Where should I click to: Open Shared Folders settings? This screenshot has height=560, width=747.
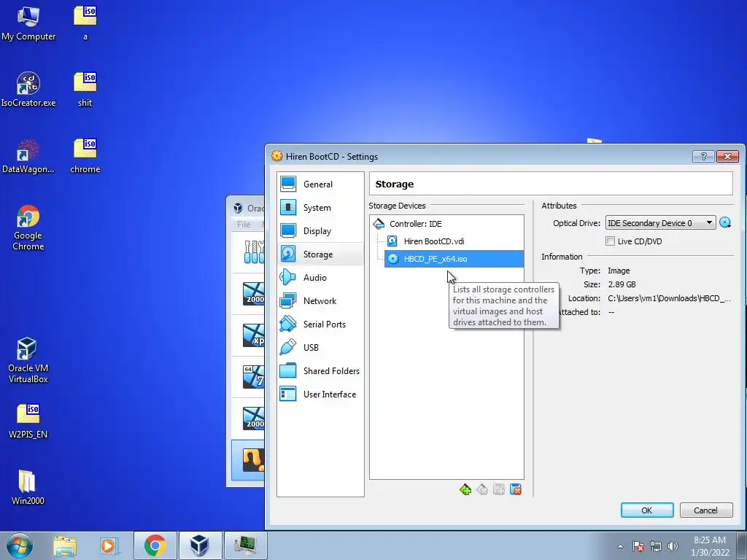(320, 370)
